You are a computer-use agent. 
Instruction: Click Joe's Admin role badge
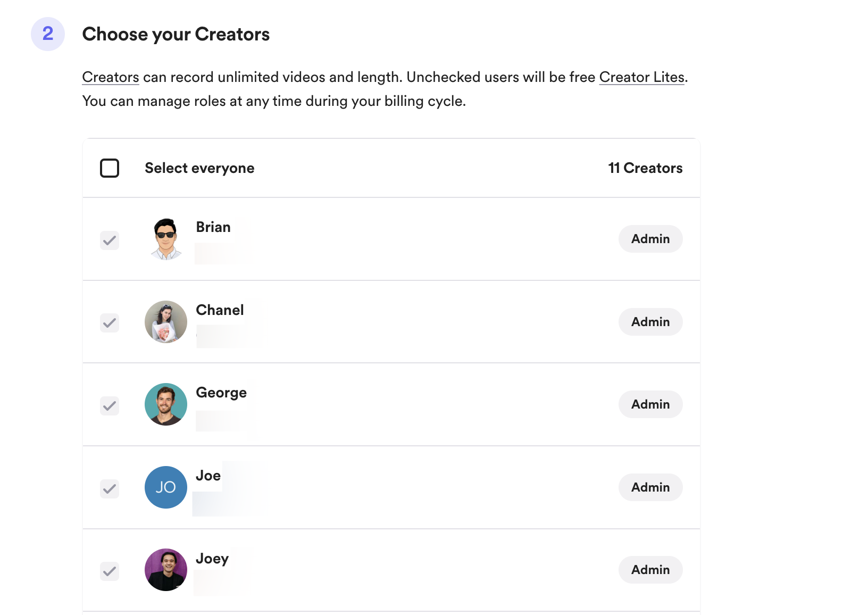click(x=650, y=487)
